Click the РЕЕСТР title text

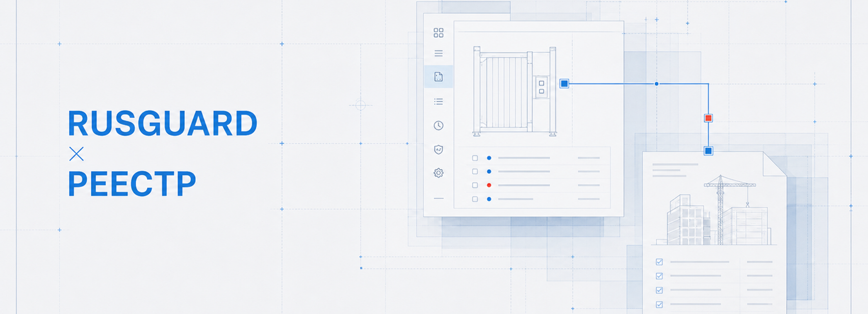132,184
